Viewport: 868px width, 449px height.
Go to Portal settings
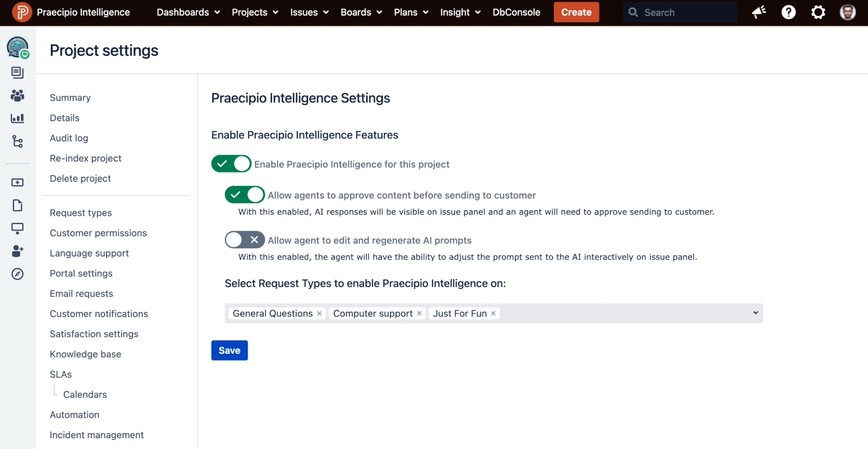(81, 274)
